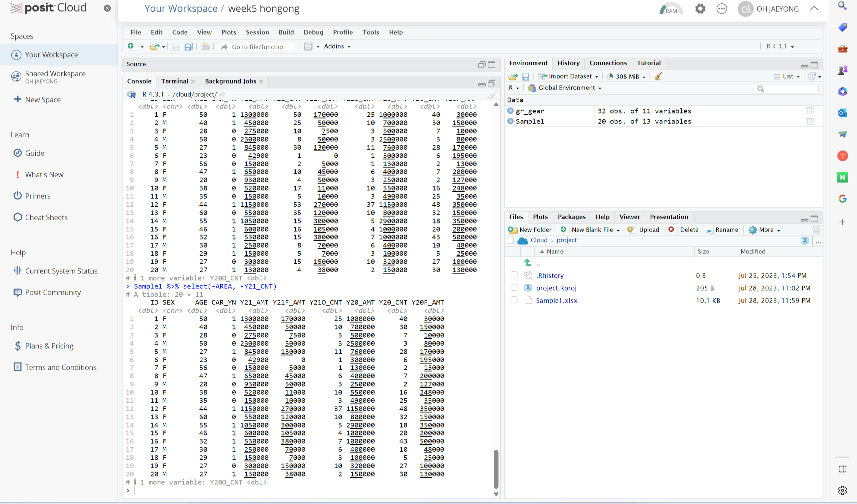Viewport: 857px width, 504px height.
Task: Switch to the Packages tab
Action: [571, 217]
